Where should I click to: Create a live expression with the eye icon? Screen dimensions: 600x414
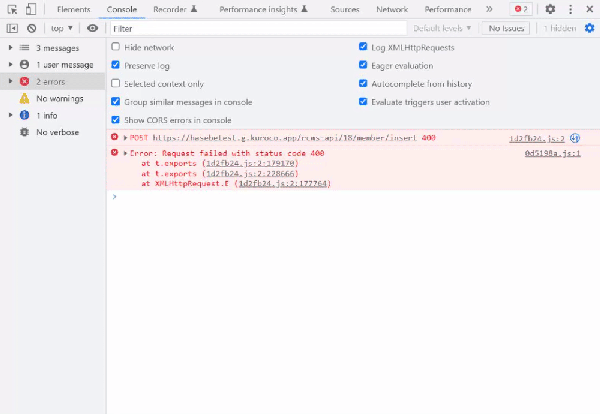click(92, 28)
